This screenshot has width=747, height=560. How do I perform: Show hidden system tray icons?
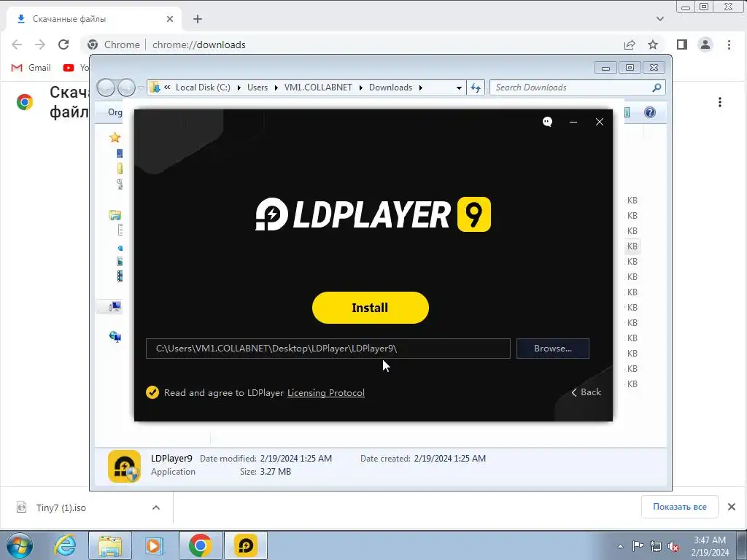[x=620, y=546]
